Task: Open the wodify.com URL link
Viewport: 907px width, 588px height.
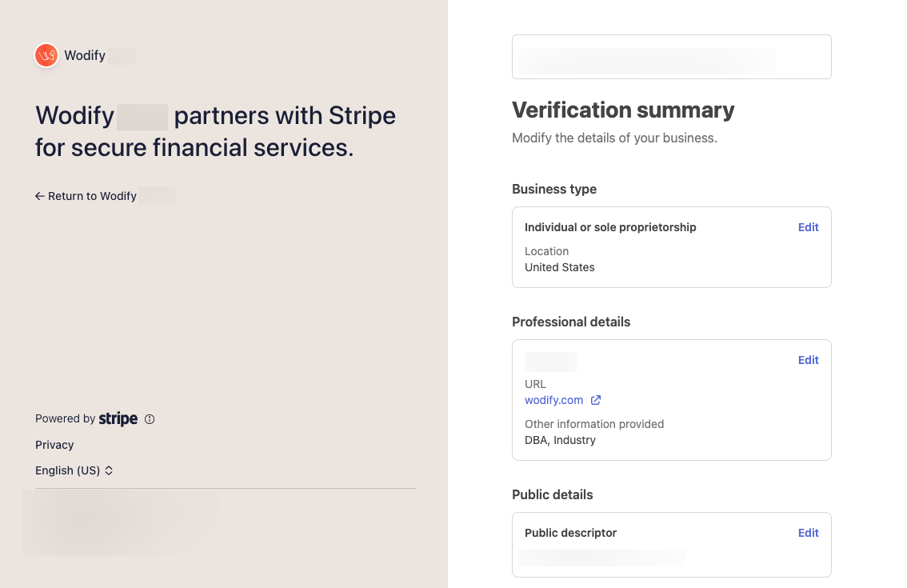Action: (553, 400)
